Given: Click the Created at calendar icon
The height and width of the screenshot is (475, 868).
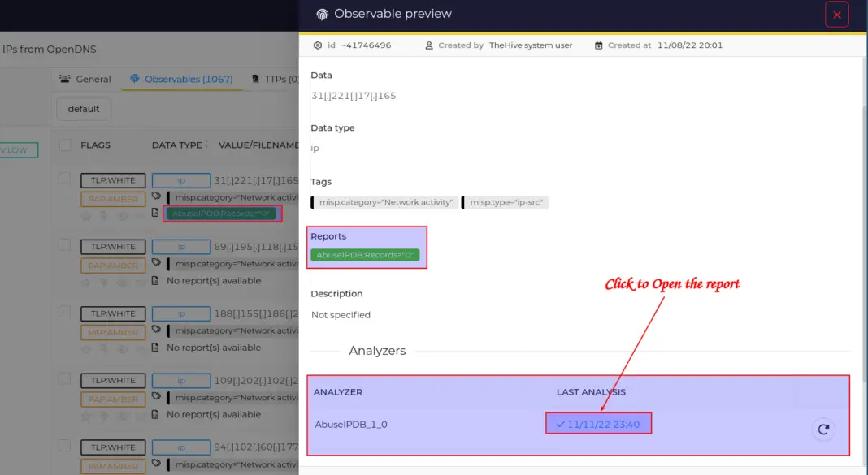Looking at the screenshot, I should coord(598,45).
